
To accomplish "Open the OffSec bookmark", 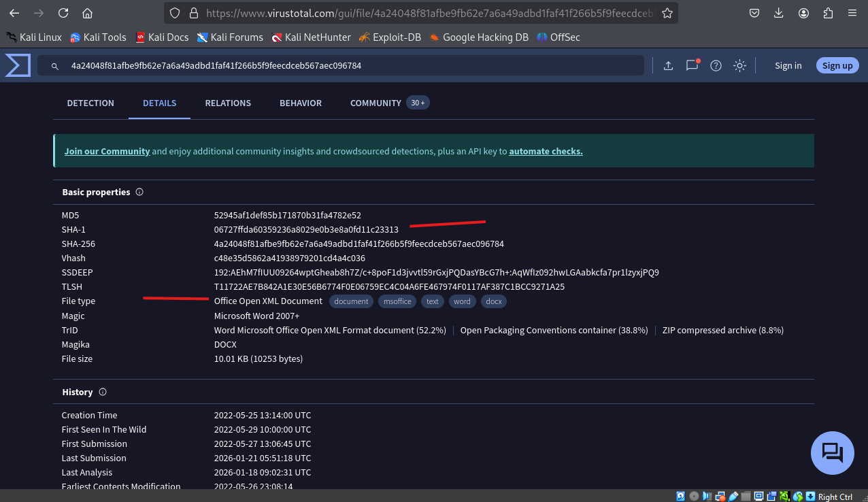I will pos(558,37).
